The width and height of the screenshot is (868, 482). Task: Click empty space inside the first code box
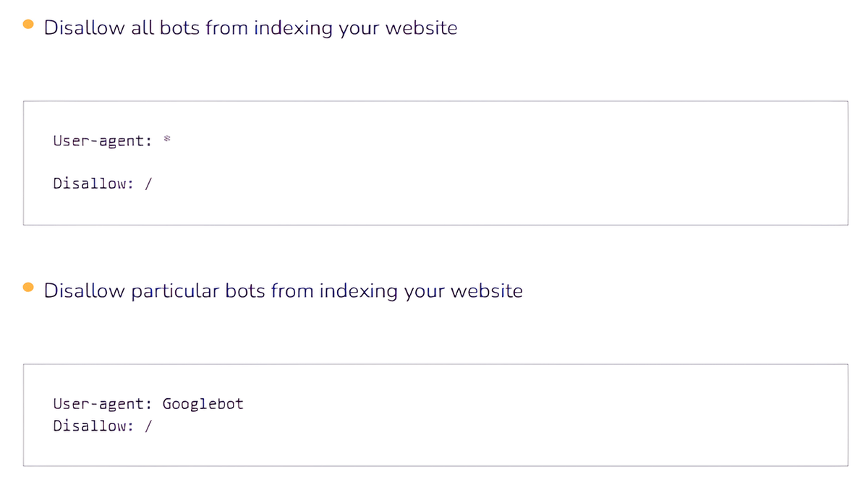506,163
